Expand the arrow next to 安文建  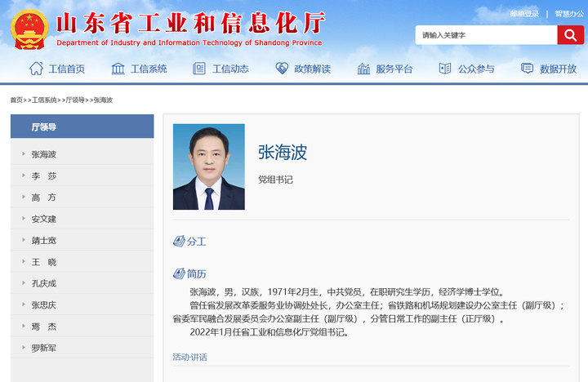[23, 219]
